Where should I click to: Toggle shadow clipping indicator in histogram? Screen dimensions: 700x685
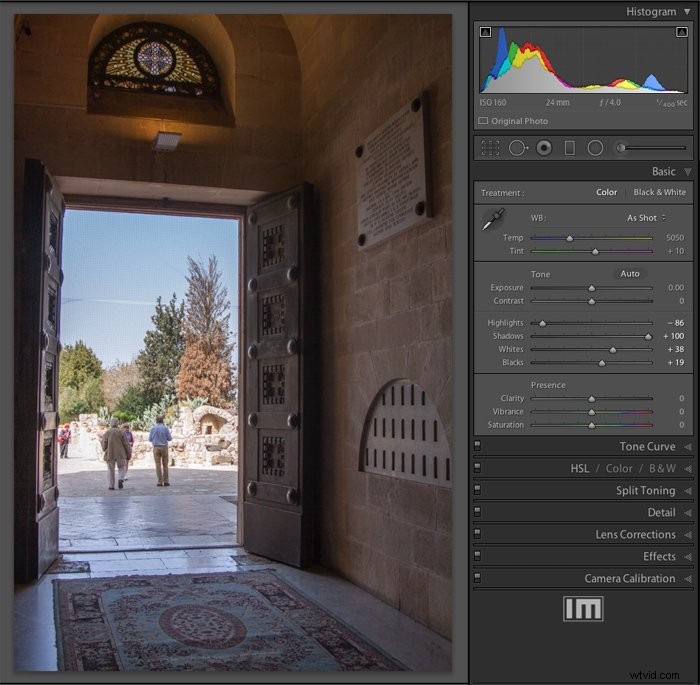[x=485, y=32]
